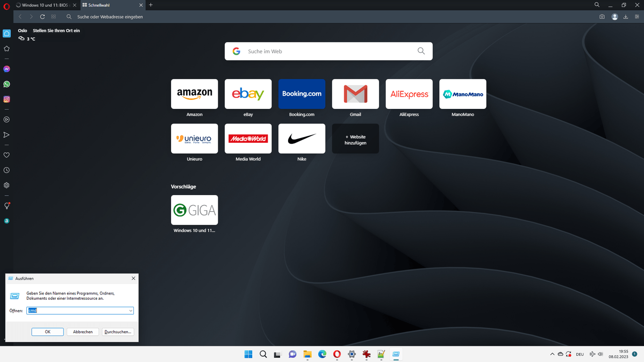
Task: Open the Speed Dial grid icon in toolbar
Action: pos(54,16)
